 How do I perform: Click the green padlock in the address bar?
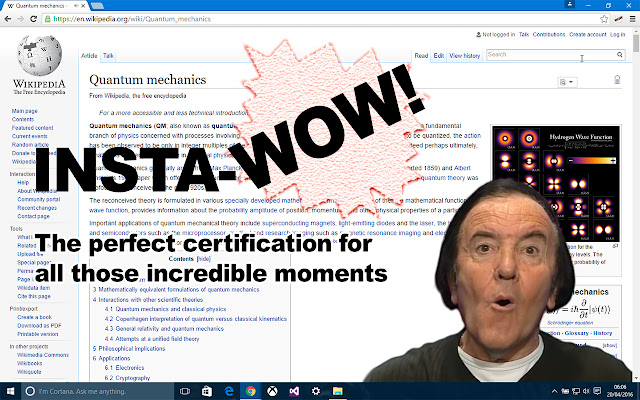(48, 19)
